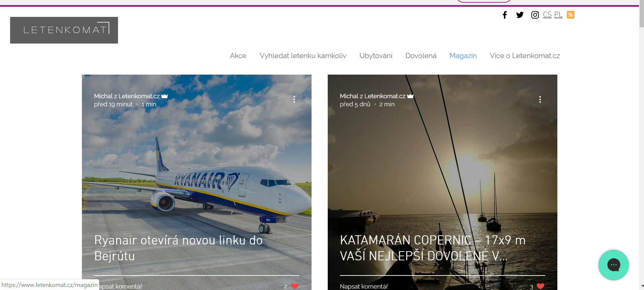Open the Twitter social icon
The image size is (644, 290).
click(520, 15)
